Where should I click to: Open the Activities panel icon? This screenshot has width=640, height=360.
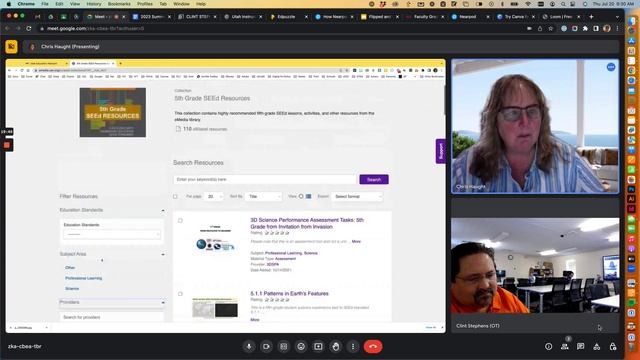click(597, 347)
